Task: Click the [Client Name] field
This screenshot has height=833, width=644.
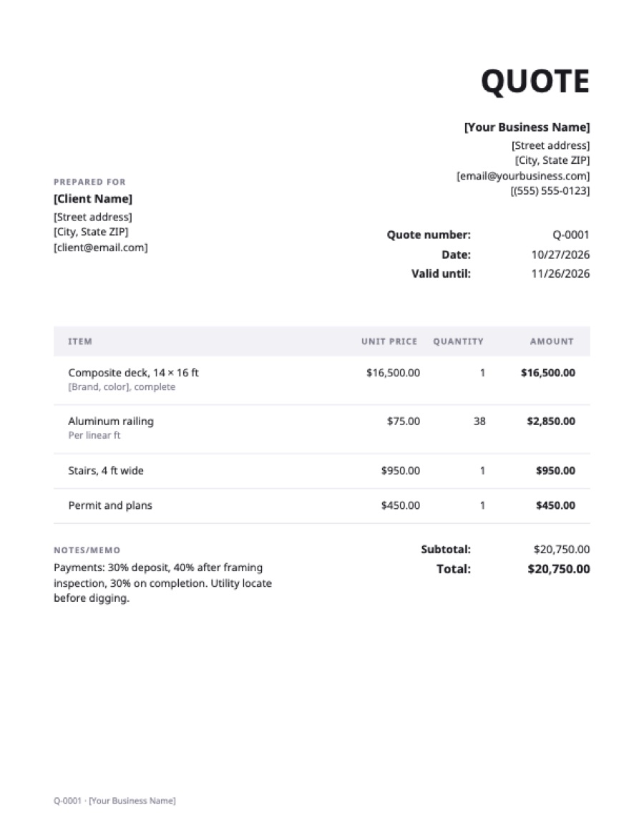Action: tap(93, 199)
